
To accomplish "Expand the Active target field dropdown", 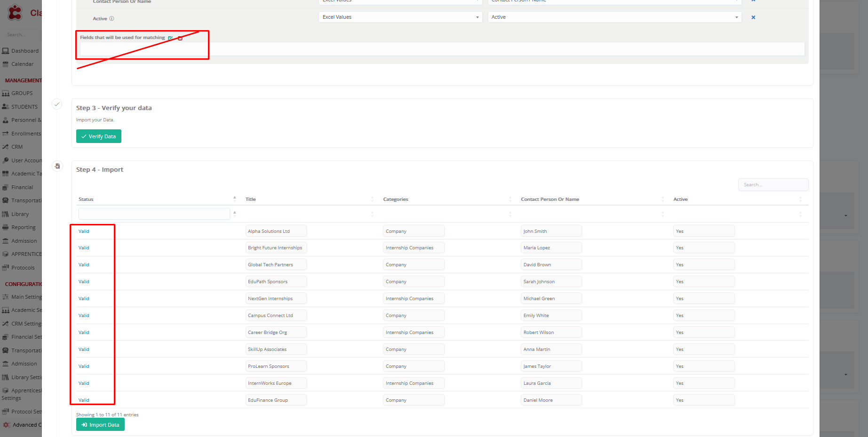I will [x=614, y=17].
